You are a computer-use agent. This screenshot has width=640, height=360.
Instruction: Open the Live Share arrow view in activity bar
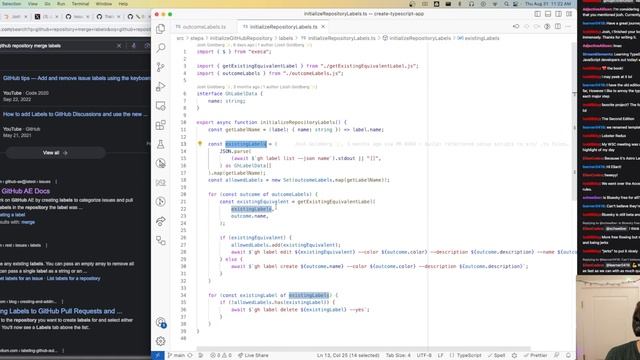point(160,221)
